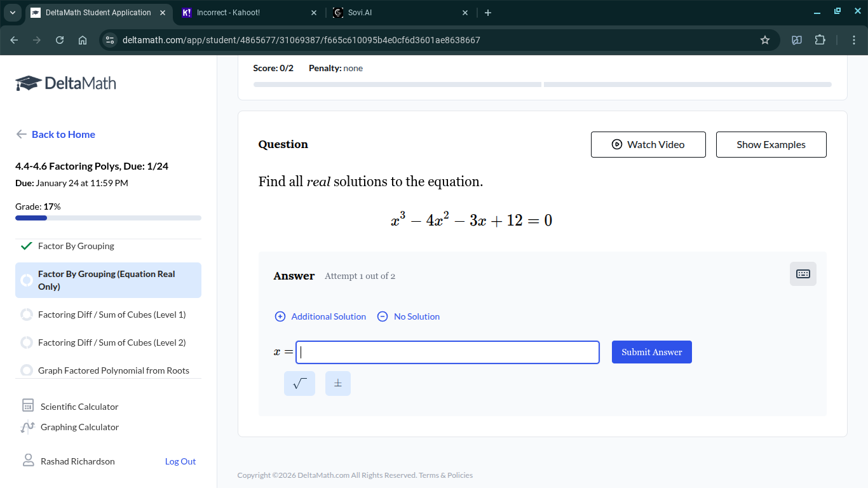Viewport: 868px width, 488px height.
Task: Open the browser Extensions puzzle icon
Action: tap(820, 40)
